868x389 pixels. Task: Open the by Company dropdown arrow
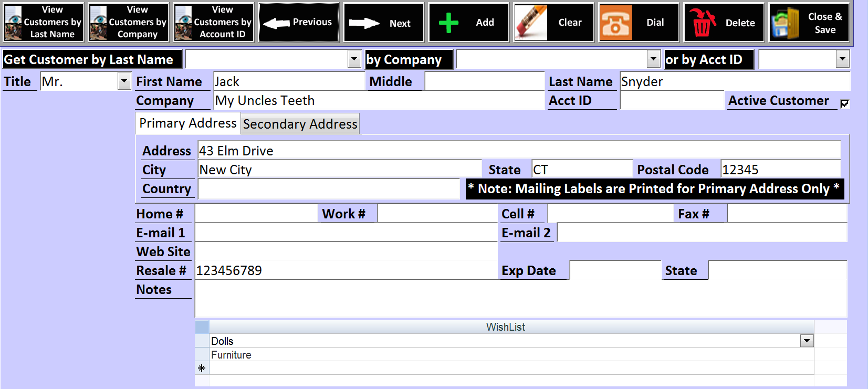click(653, 59)
